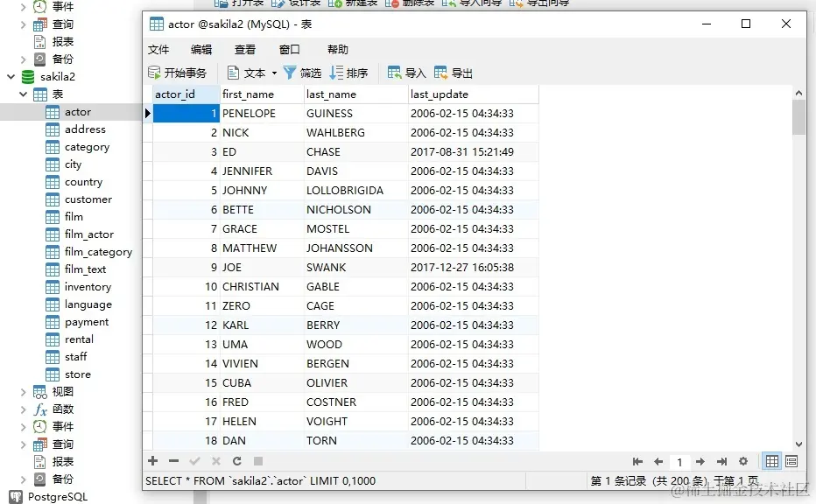Collapse the sakila2 database node
This screenshot has height=504, width=816.
[11, 77]
